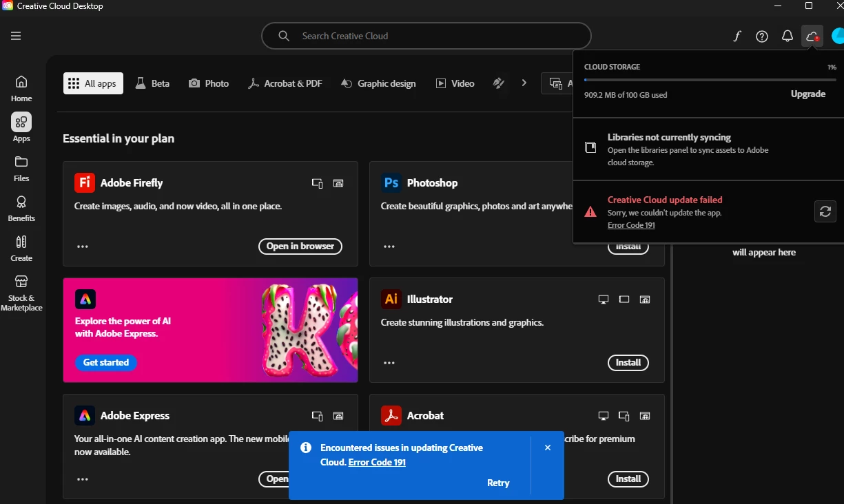This screenshot has width=844, height=504.
Task: Go to Home in sidebar
Action: [x=21, y=88]
